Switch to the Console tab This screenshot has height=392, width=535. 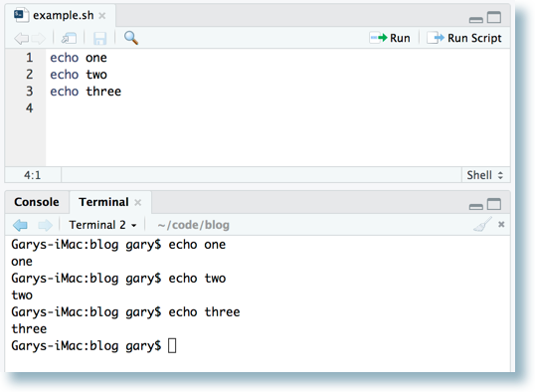click(x=37, y=202)
